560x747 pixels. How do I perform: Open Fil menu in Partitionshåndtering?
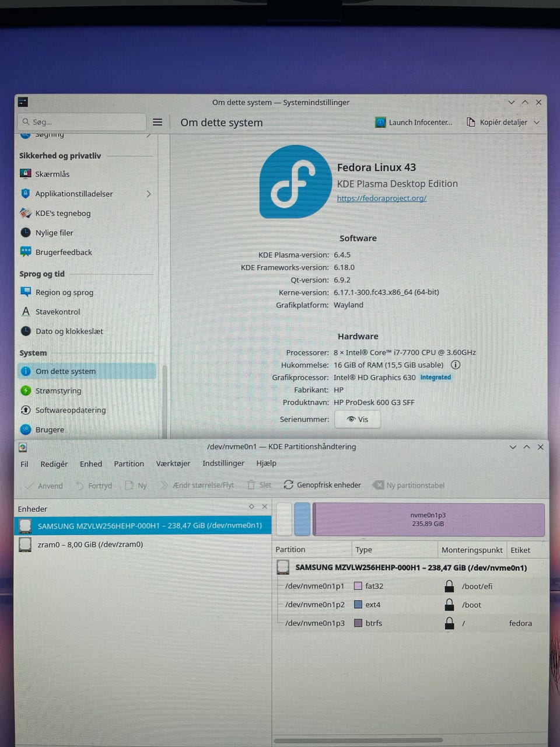pyautogui.click(x=24, y=464)
